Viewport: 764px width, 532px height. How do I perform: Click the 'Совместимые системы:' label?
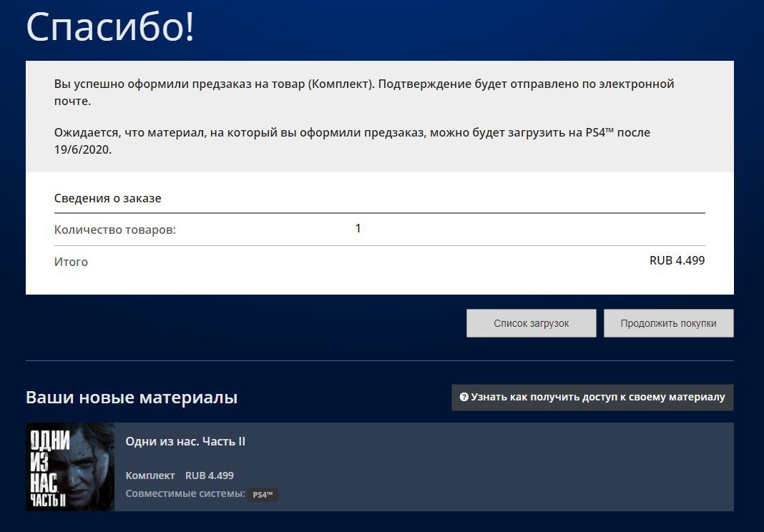coord(185,493)
